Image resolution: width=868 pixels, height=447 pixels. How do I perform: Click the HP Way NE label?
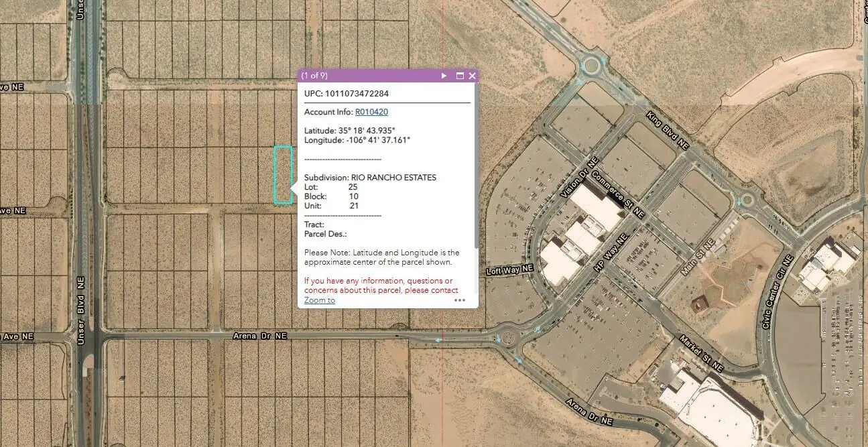click(611, 250)
